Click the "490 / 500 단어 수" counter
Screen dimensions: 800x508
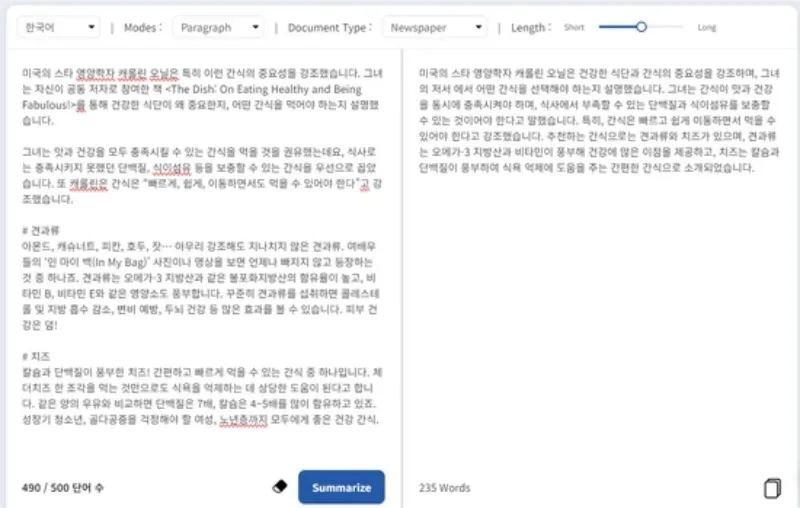click(x=62, y=488)
